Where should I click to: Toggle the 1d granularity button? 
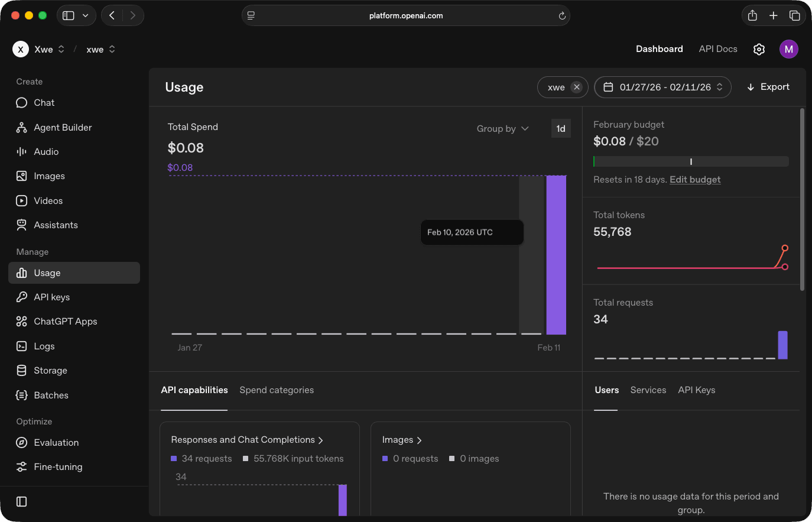pos(560,128)
